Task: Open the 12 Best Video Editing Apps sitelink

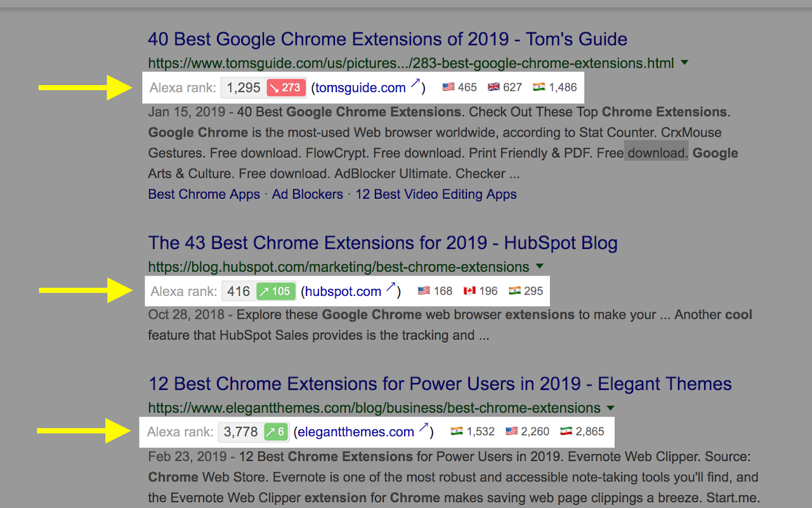Action: (436, 194)
